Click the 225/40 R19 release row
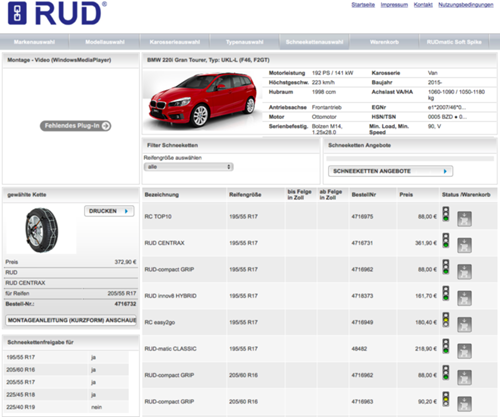 (66, 407)
